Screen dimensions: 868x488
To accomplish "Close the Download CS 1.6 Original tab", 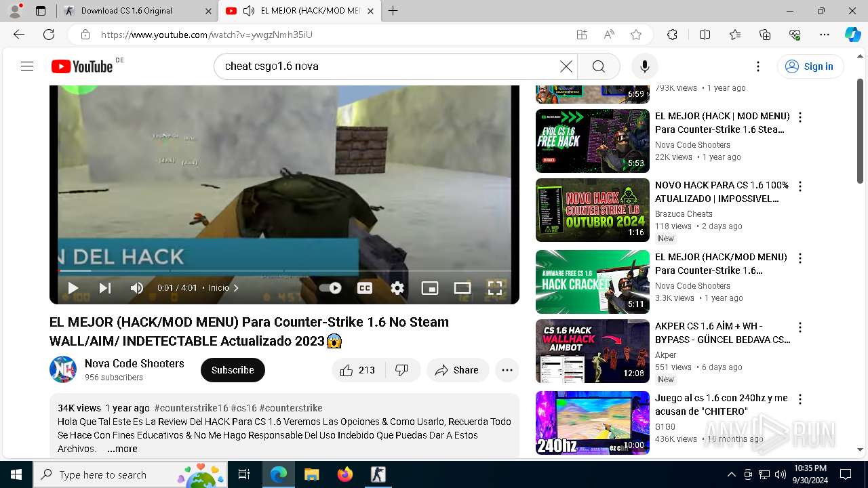I will pyautogui.click(x=208, y=11).
